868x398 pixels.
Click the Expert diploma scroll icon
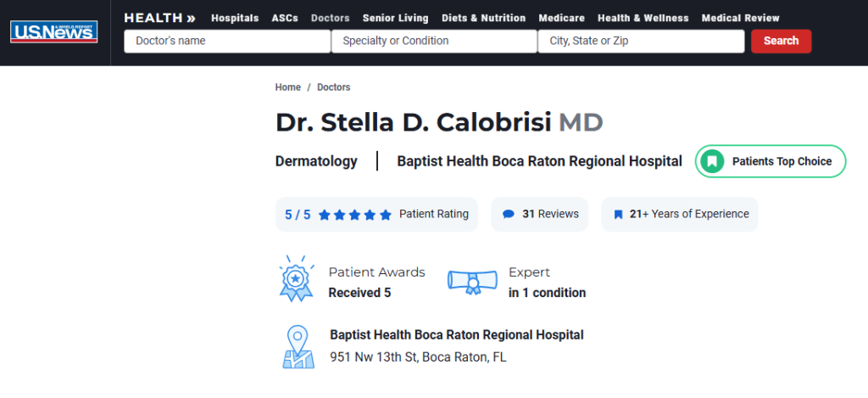point(472,282)
